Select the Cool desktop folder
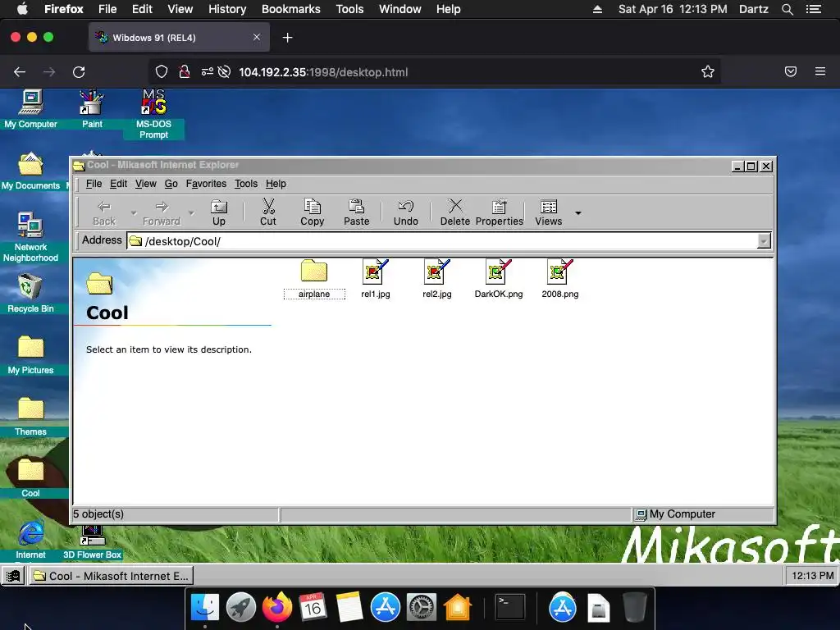 pos(30,478)
